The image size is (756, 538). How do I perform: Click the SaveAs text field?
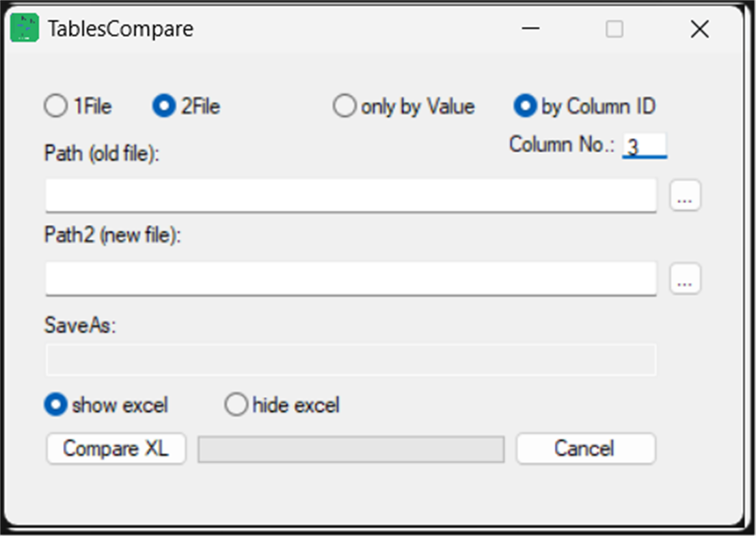click(x=351, y=360)
